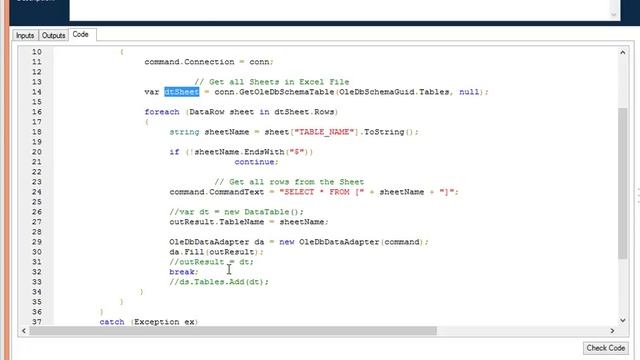Click the code editor scroll up arrow

[x=622, y=53]
